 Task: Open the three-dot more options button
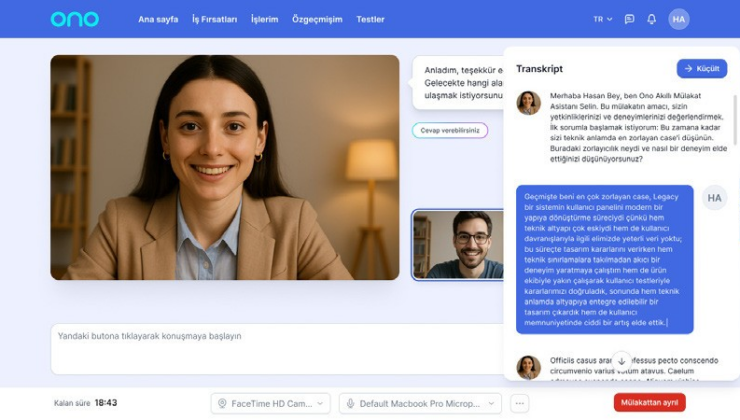click(x=520, y=403)
